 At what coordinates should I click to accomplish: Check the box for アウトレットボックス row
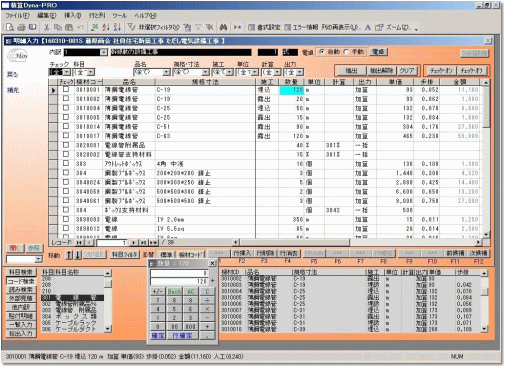(x=66, y=164)
